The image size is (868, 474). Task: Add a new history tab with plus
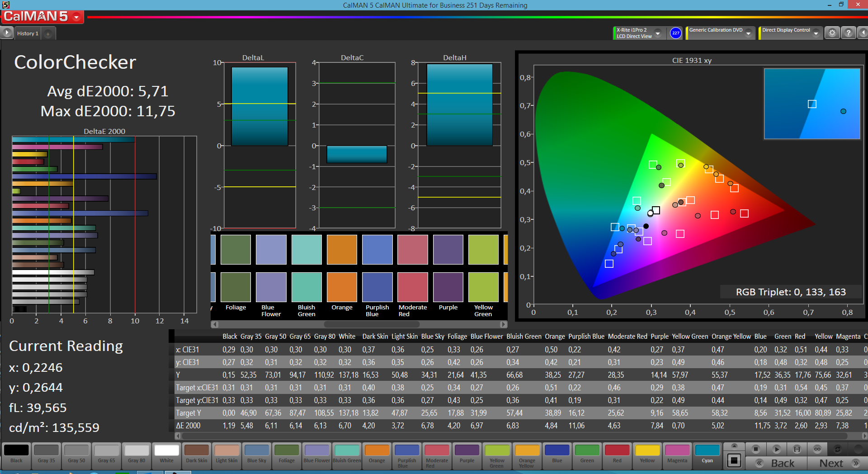pyautogui.click(x=48, y=33)
